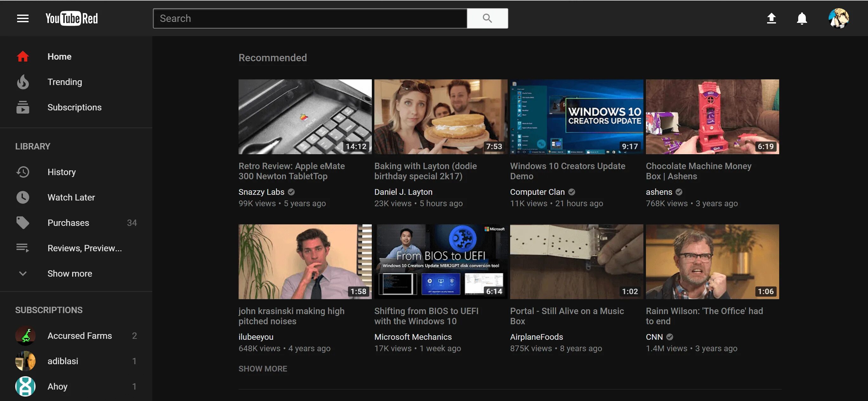The image size is (868, 401).
Task: Click the YouTube Red logo
Action: [72, 18]
